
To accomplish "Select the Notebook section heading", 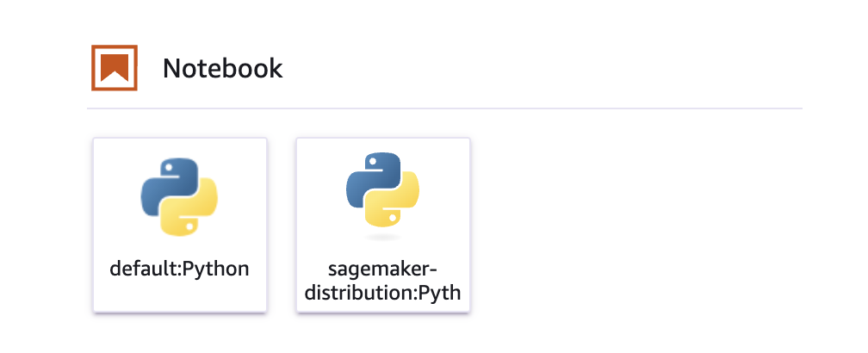I will click(222, 68).
